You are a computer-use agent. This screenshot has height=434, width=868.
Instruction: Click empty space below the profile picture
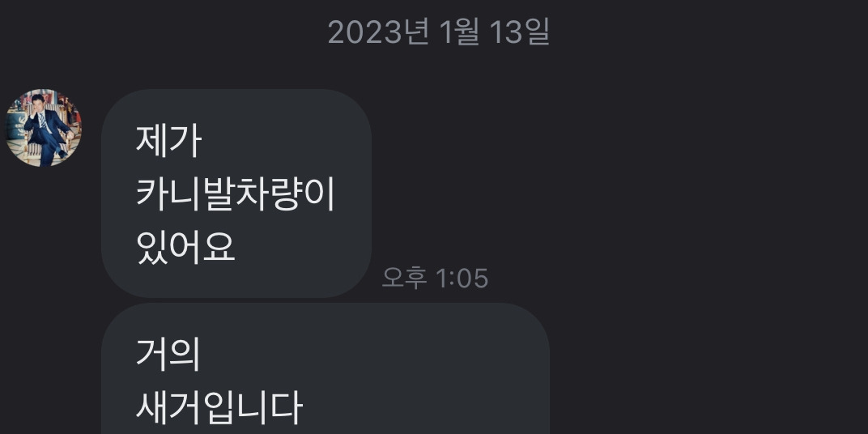(x=43, y=277)
